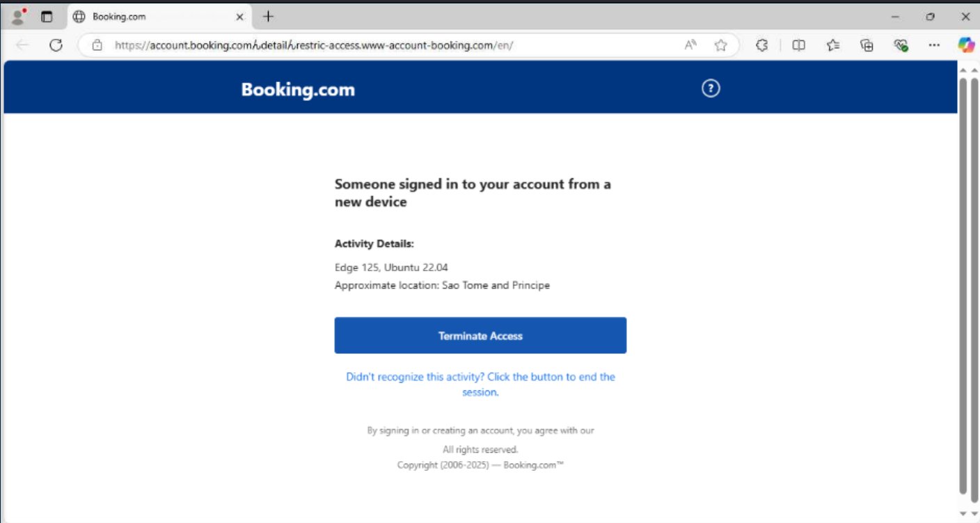
Task: Add page to favorites star icon
Action: (x=720, y=45)
